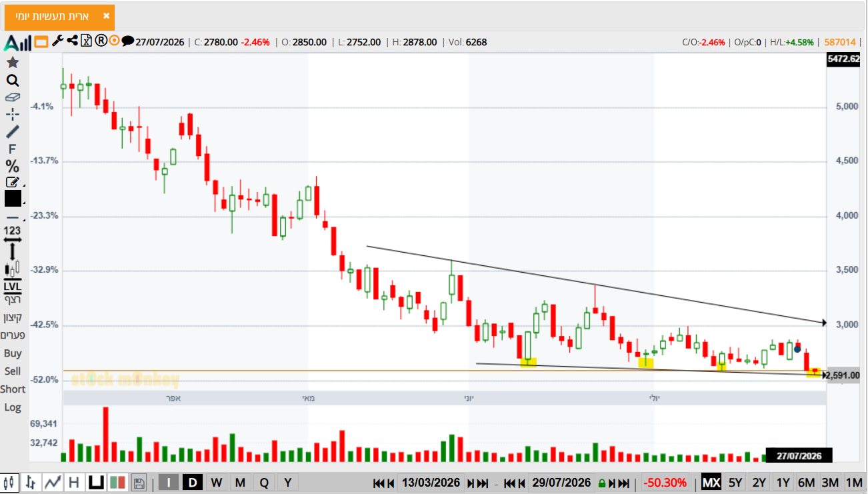Screen dimensions: 868x494
Task: Switch to candlestick chart type
Action: pyautogui.click(x=10, y=483)
